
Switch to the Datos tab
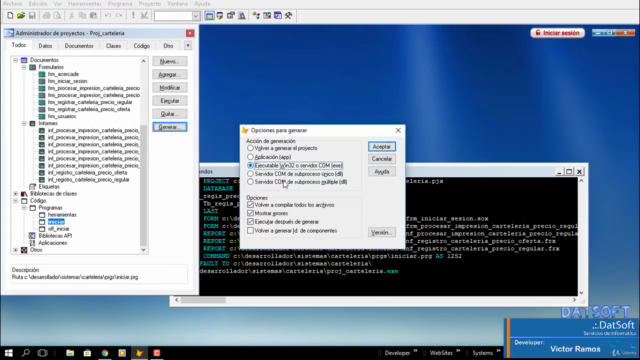(45, 46)
